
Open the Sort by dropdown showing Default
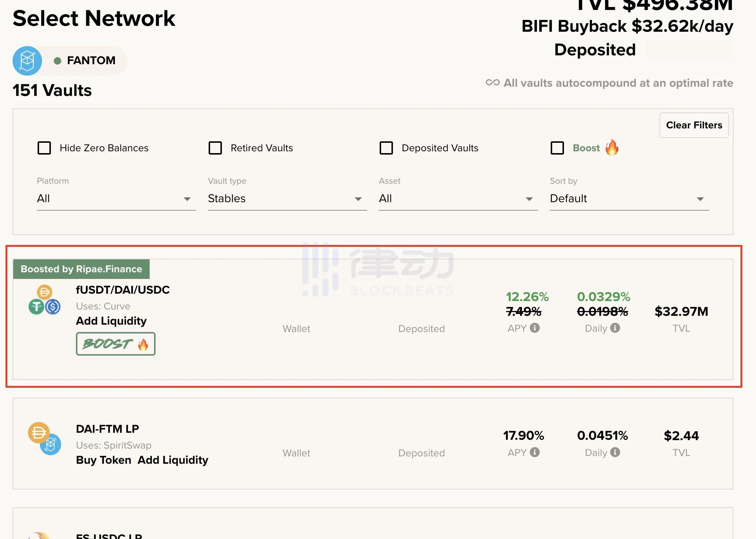coord(630,199)
